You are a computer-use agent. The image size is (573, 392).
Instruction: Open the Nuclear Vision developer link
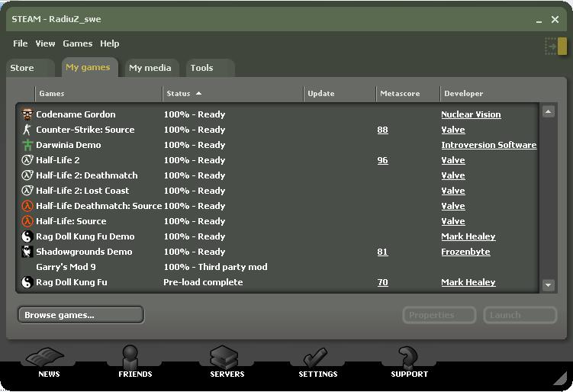point(471,114)
